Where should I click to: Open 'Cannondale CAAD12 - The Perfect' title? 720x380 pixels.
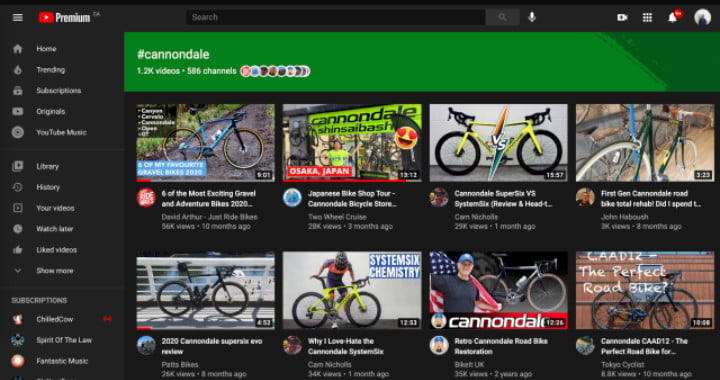(x=644, y=346)
